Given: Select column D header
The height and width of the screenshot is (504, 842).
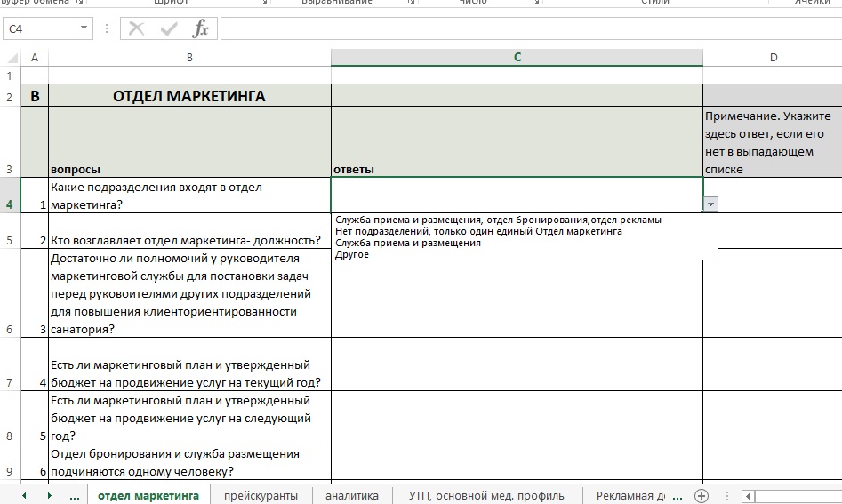Looking at the screenshot, I should click(773, 58).
